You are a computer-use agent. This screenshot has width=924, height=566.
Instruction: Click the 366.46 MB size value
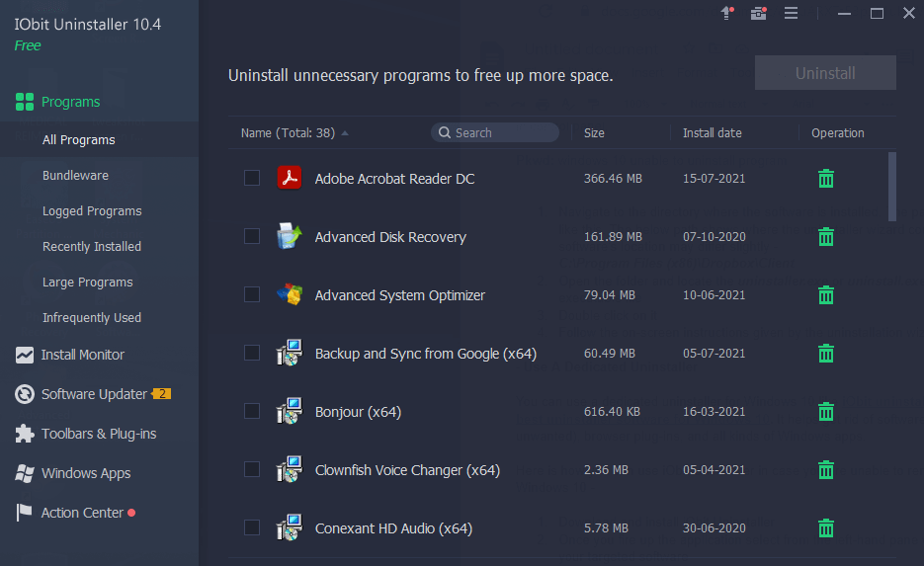(613, 179)
